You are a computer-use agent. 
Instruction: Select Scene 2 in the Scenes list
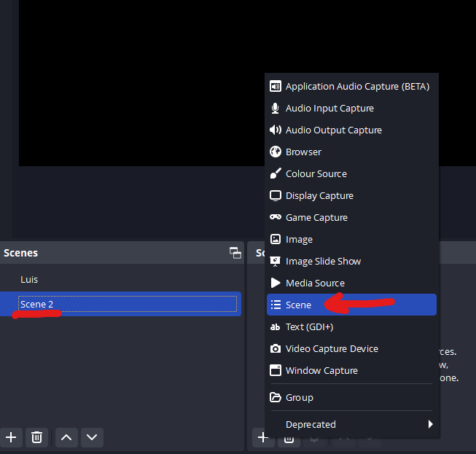[120, 304]
